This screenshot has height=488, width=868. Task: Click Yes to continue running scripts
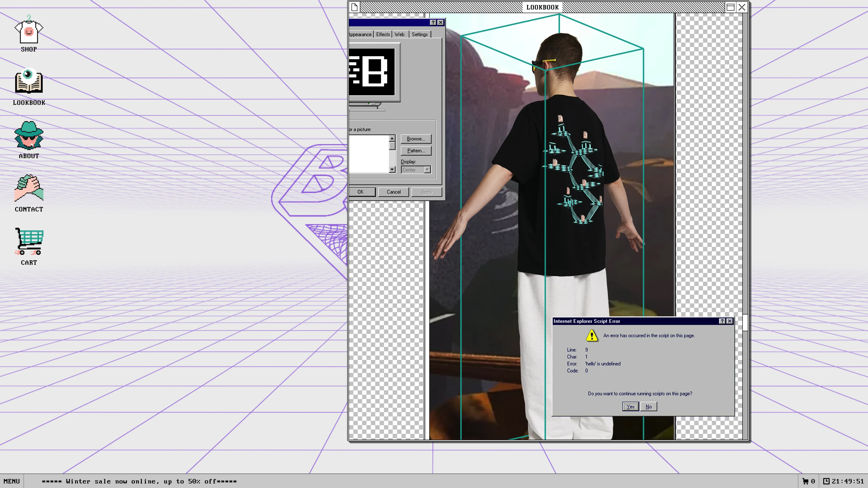point(630,406)
